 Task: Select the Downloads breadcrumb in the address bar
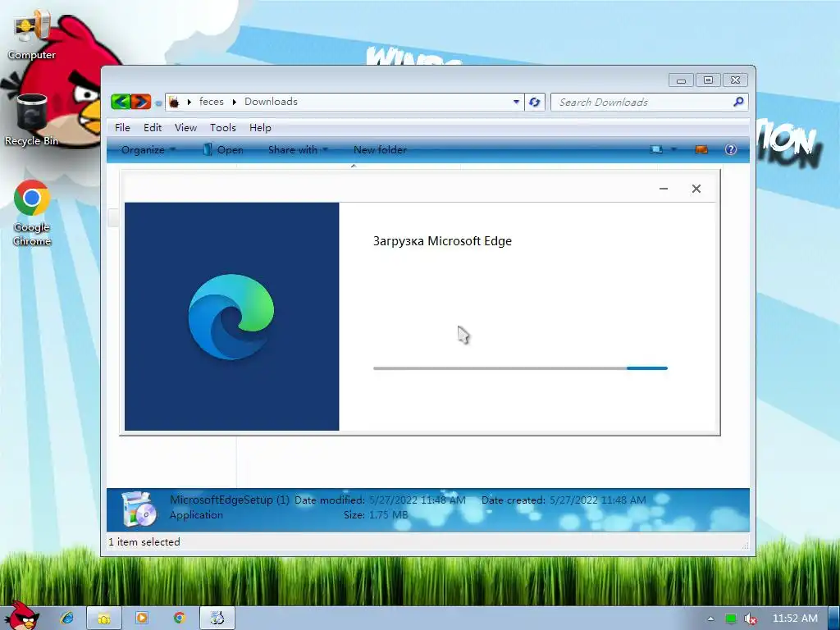271,102
